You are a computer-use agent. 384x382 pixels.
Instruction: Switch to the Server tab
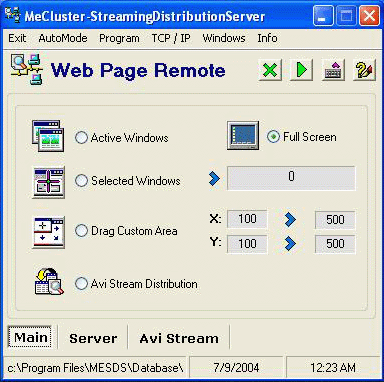click(93, 338)
